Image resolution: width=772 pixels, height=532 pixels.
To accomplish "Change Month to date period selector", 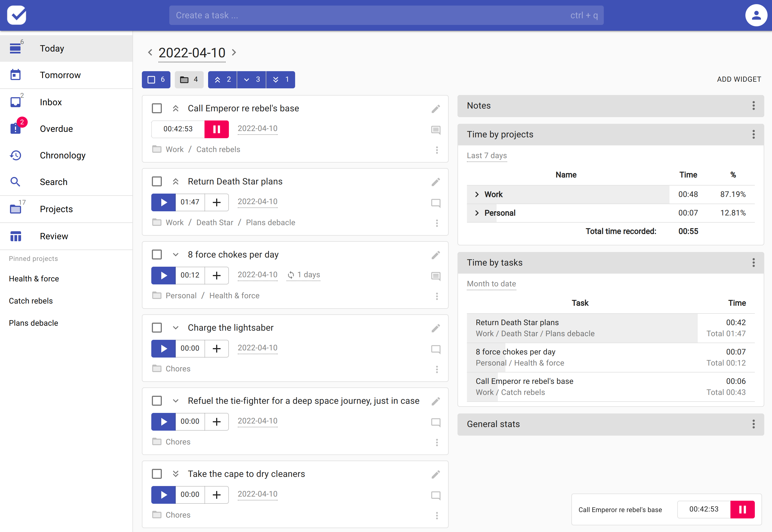I will (491, 284).
